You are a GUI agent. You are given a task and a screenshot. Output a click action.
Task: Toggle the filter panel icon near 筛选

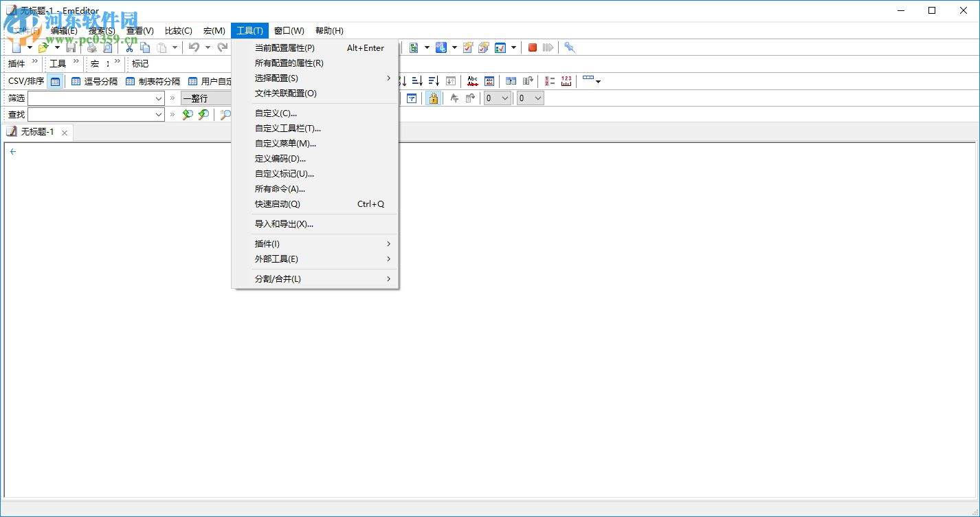[411, 98]
